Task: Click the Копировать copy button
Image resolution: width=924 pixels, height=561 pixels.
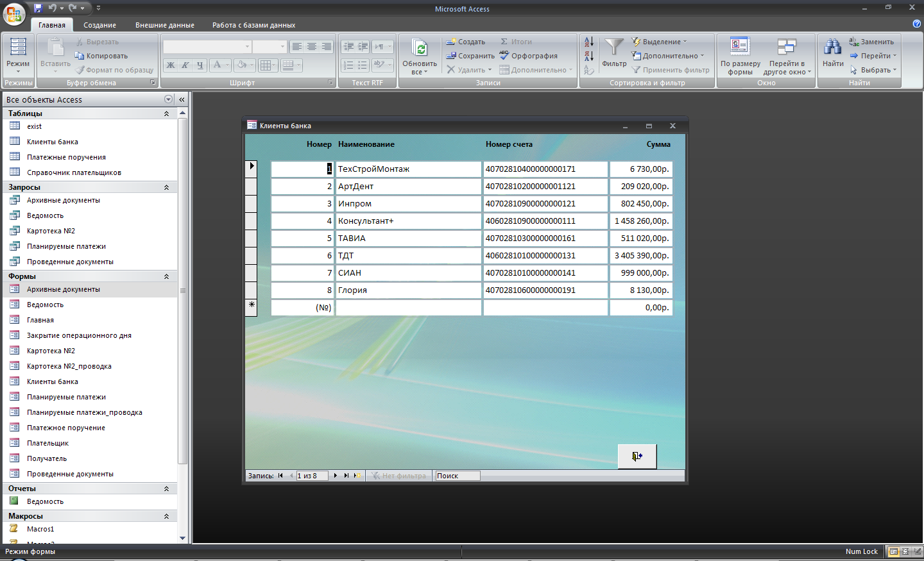Action: pyautogui.click(x=101, y=56)
